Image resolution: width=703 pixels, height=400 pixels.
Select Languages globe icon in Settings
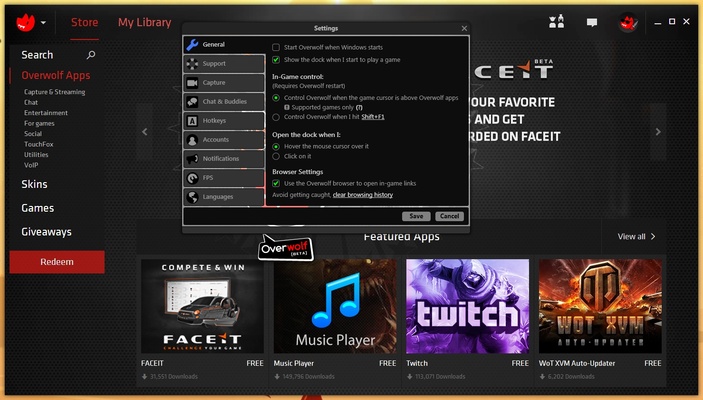(192, 197)
